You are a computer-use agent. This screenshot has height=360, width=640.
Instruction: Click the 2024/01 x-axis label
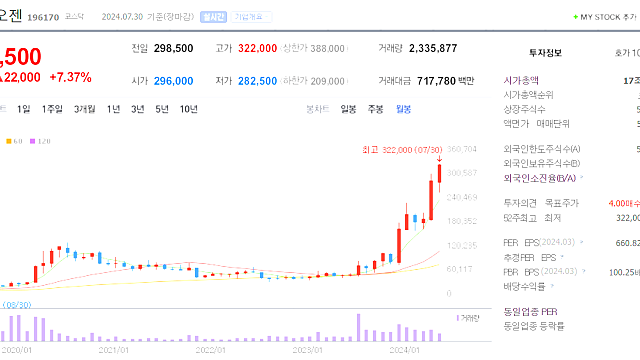click(404, 350)
